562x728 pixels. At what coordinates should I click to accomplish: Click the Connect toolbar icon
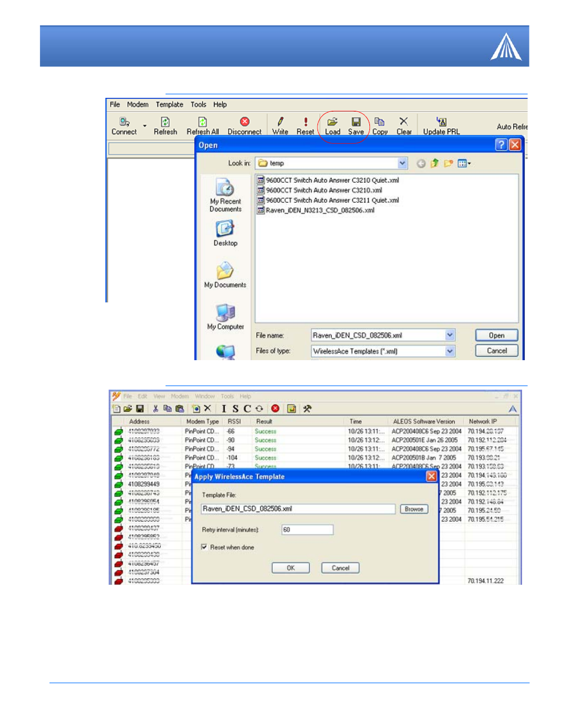[x=124, y=121]
